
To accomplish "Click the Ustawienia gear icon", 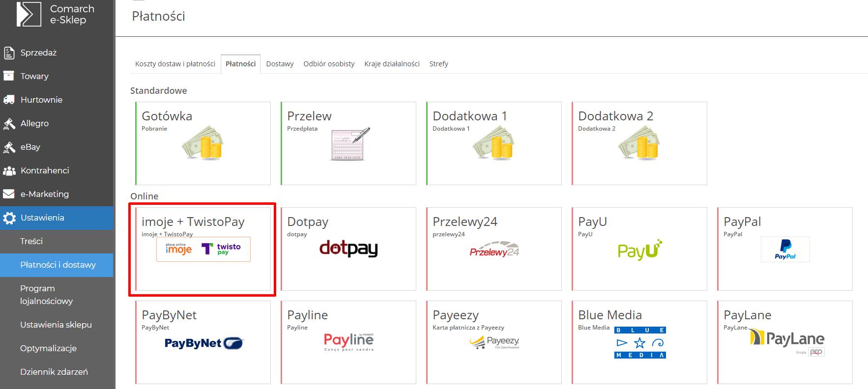I will pyautogui.click(x=9, y=218).
